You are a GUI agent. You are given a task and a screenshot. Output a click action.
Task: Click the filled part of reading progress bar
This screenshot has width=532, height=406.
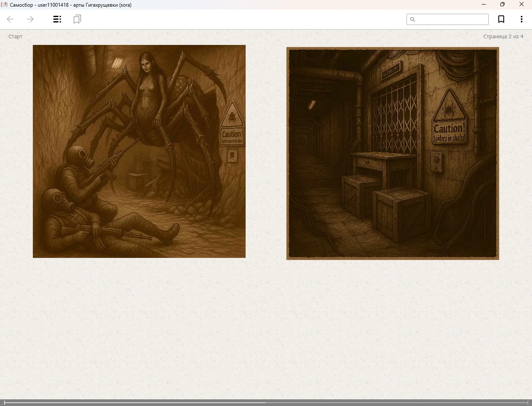133,403
